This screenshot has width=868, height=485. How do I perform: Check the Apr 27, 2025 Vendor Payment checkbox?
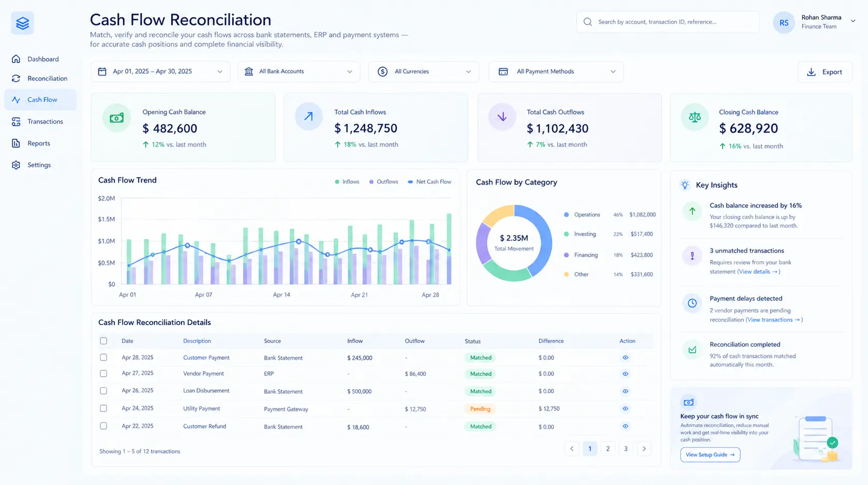[103, 374]
